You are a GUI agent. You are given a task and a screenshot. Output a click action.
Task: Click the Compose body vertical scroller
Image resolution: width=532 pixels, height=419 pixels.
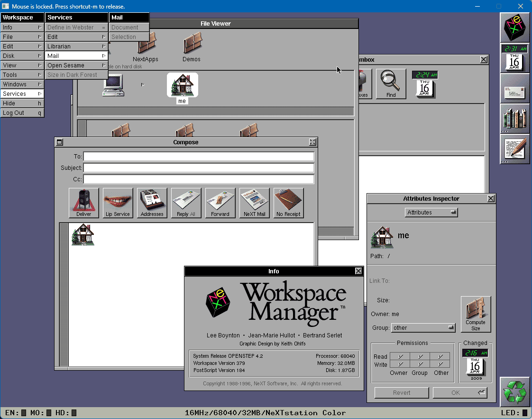(x=64, y=295)
